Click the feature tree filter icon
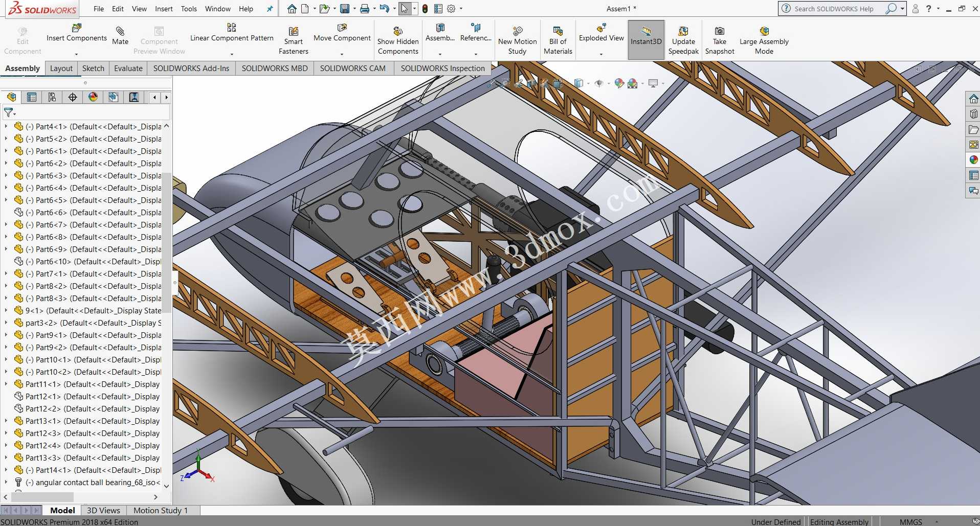This screenshot has width=980, height=526. coord(9,112)
